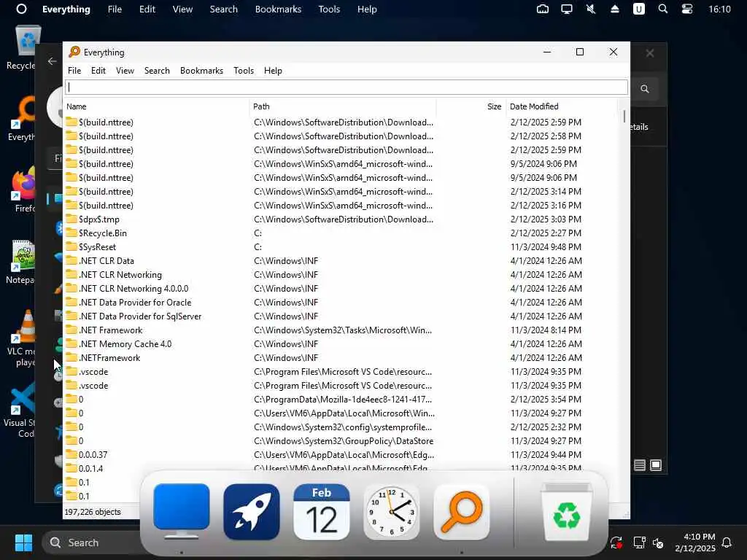Select .NET Data Provider for Oracle folder

pyautogui.click(x=341, y=303)
